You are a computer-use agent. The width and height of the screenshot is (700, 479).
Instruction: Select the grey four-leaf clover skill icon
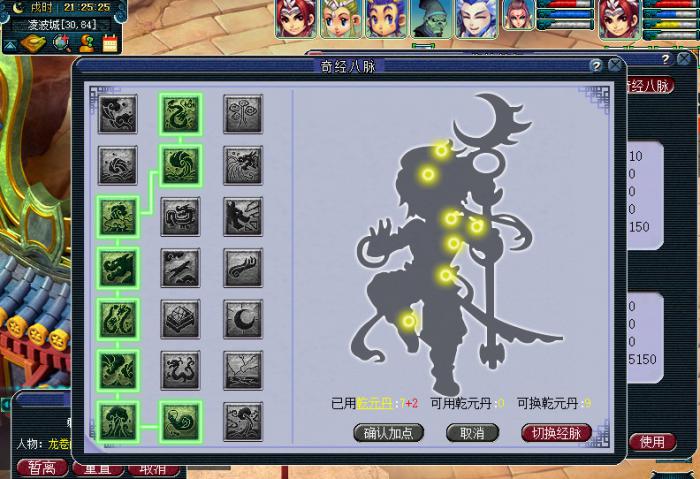pos(243,114)
